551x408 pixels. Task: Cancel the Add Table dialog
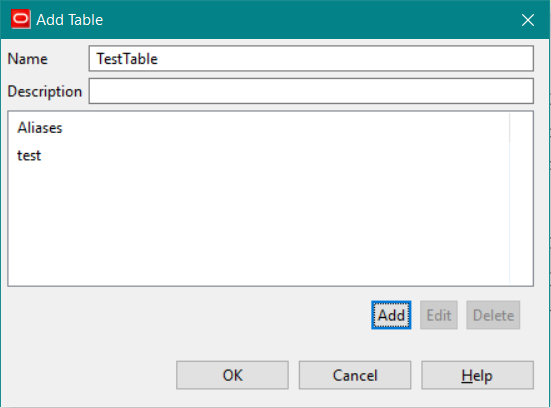[x=355, y=375]
